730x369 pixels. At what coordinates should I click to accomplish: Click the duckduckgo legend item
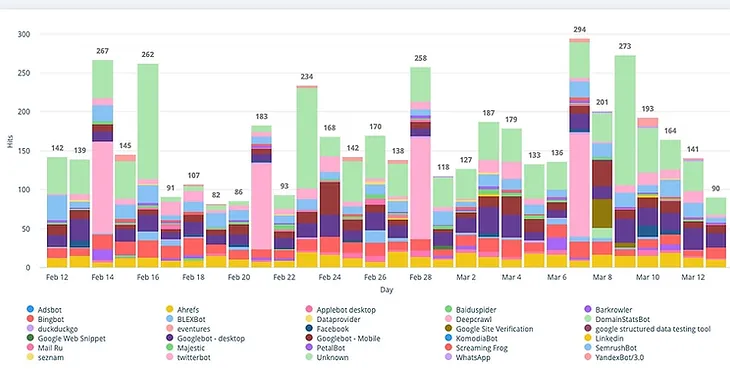pyautogui.click(x=52, y=329)
